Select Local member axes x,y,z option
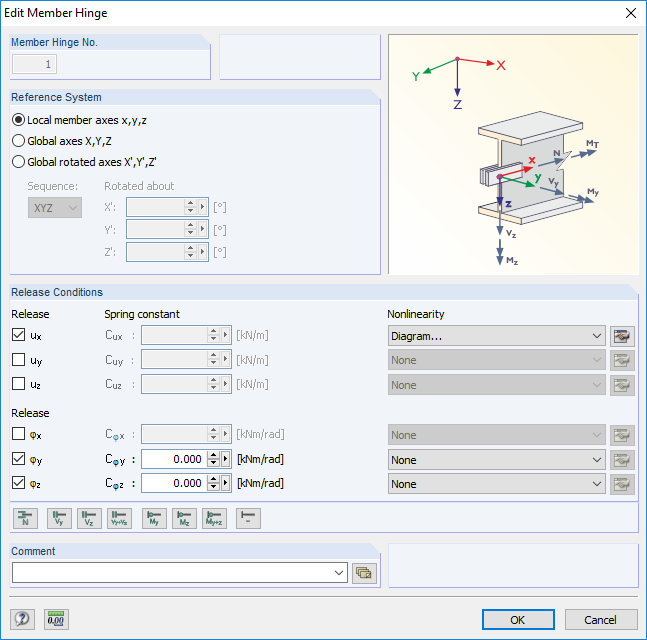Image resolution: width=647 pixels, height=640 pixels. coord(79,120)
